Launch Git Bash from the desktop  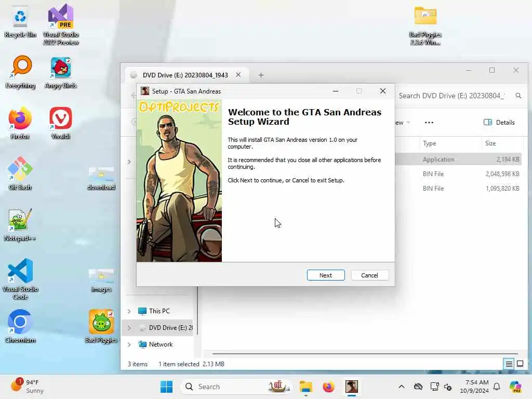(20, 174)
